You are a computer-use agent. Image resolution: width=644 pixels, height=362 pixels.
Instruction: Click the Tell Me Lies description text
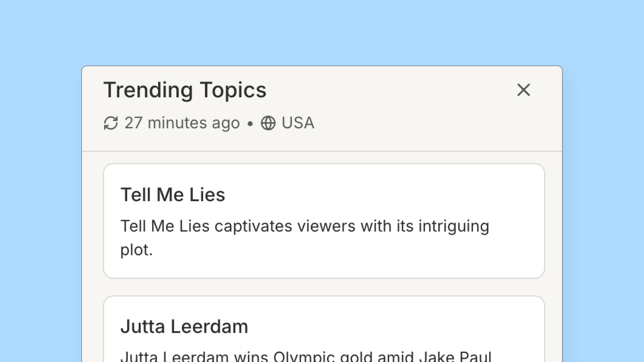305,238
